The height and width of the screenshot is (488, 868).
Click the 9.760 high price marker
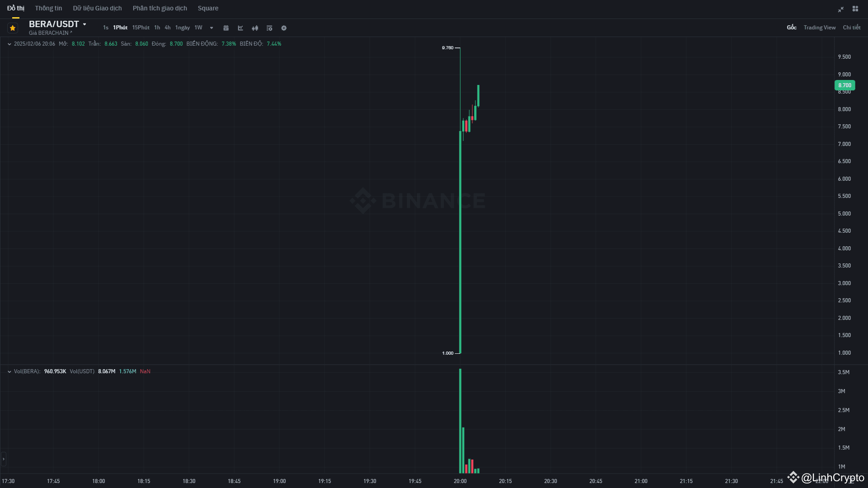(x=448, y=47)
